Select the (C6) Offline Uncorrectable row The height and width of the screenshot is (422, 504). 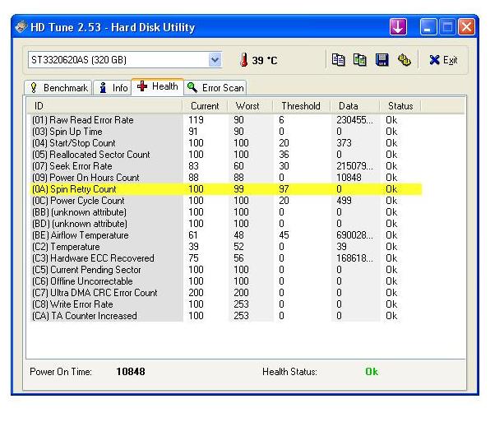pos(225,281)
